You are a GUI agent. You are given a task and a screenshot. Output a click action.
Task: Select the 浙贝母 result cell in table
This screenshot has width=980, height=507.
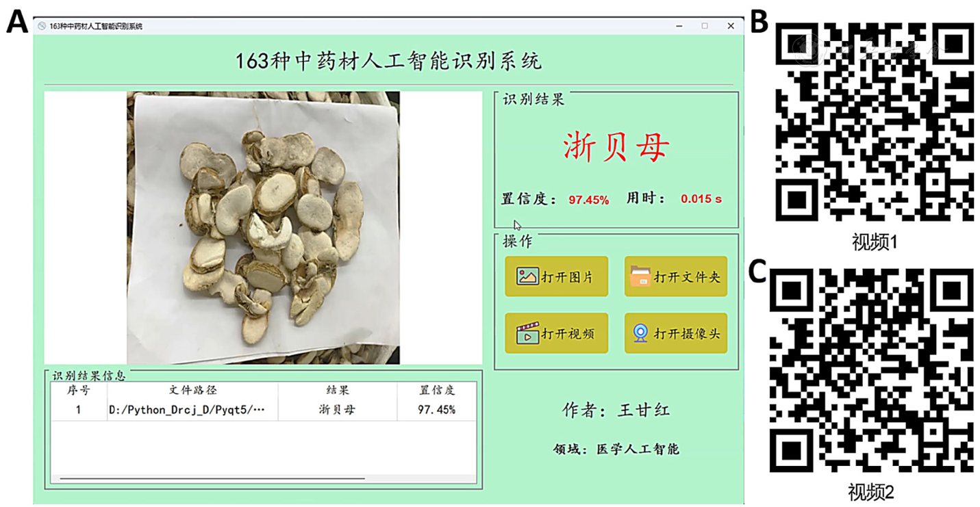(x=337, y=410)
